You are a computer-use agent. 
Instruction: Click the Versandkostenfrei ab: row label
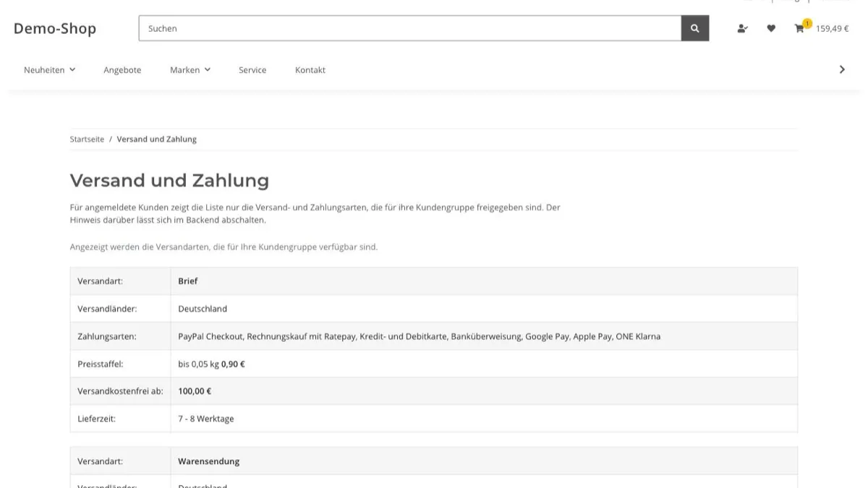click(120, 391)
